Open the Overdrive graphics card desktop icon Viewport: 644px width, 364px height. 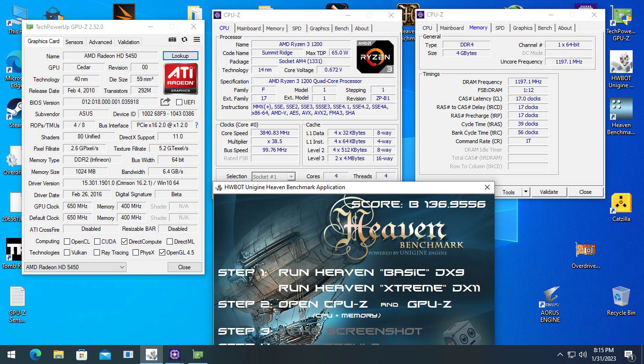pos(585,255)
